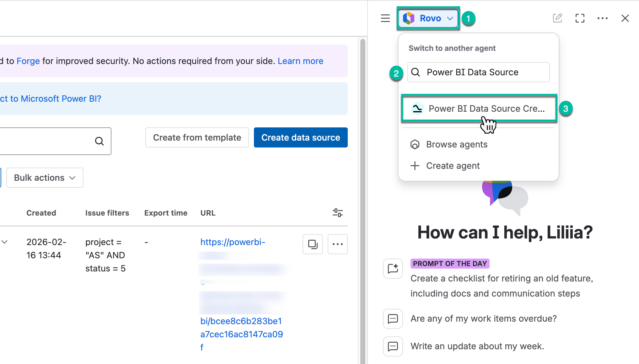Open row actions three-dot menu
Screen dimensions: 639x364
[x=338, y=244]
